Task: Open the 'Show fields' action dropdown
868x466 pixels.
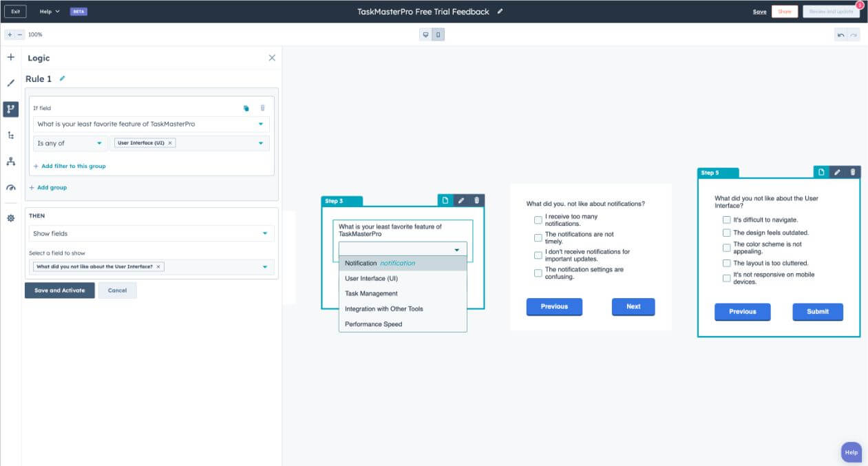Action: (x=151, y=233)
